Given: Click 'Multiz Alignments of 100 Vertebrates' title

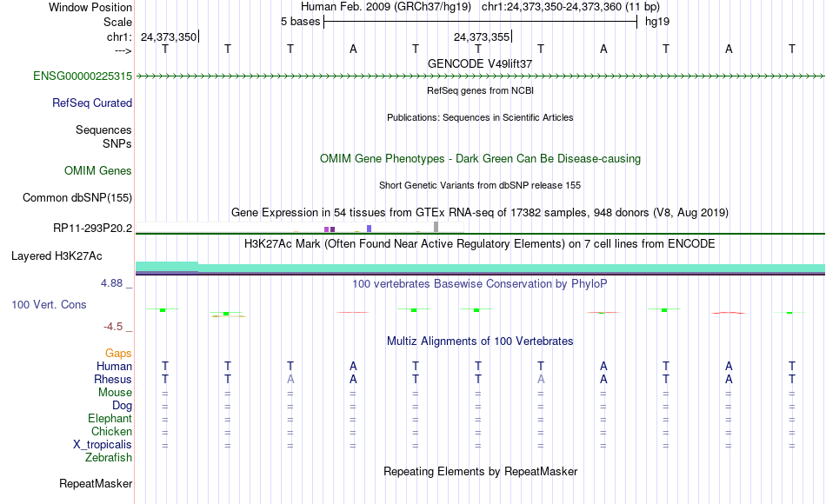Looking at the screenshot, I should 480,341.
